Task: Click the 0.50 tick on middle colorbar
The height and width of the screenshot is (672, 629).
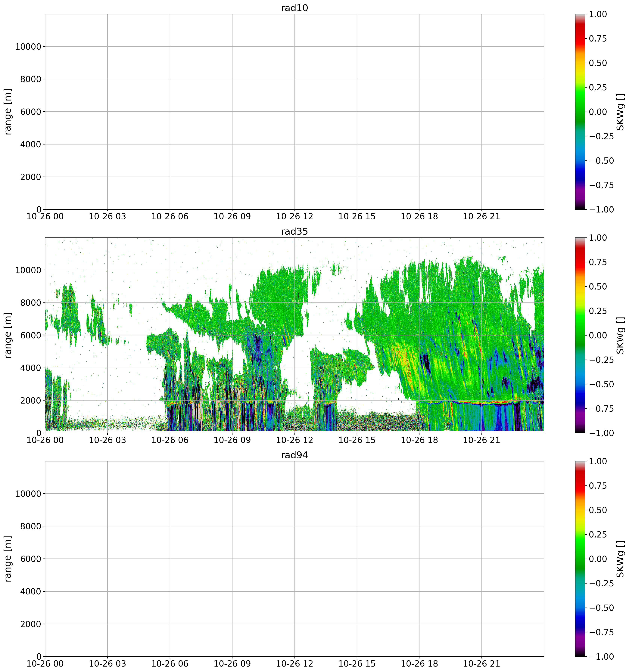Action: tap(598, 287)
